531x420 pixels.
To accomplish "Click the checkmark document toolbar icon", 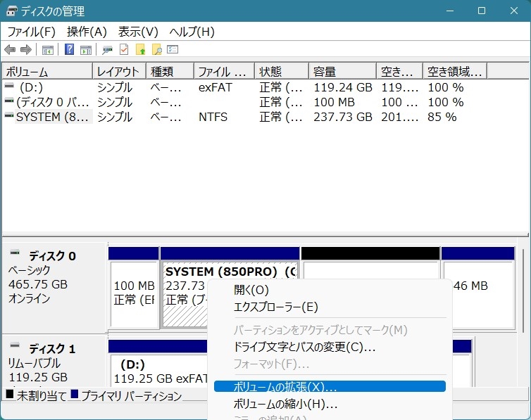I will click(124, 50).
